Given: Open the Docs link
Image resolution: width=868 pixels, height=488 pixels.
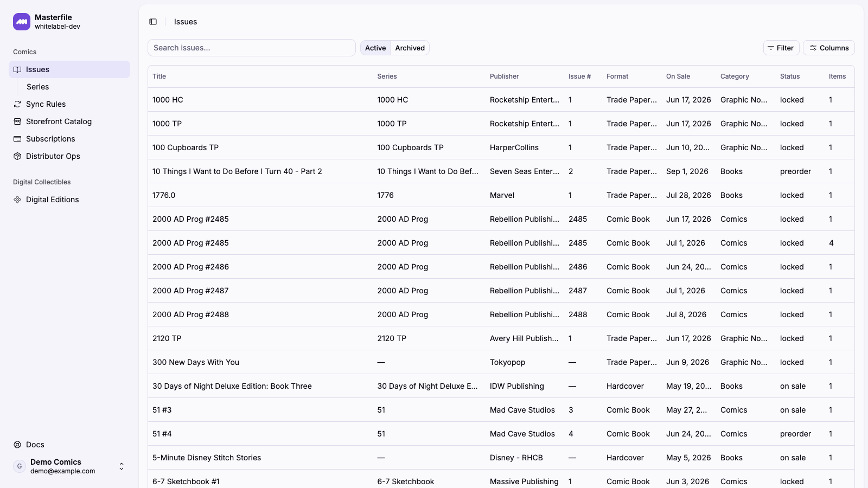Looking at the screenshot, I should 69,445.
